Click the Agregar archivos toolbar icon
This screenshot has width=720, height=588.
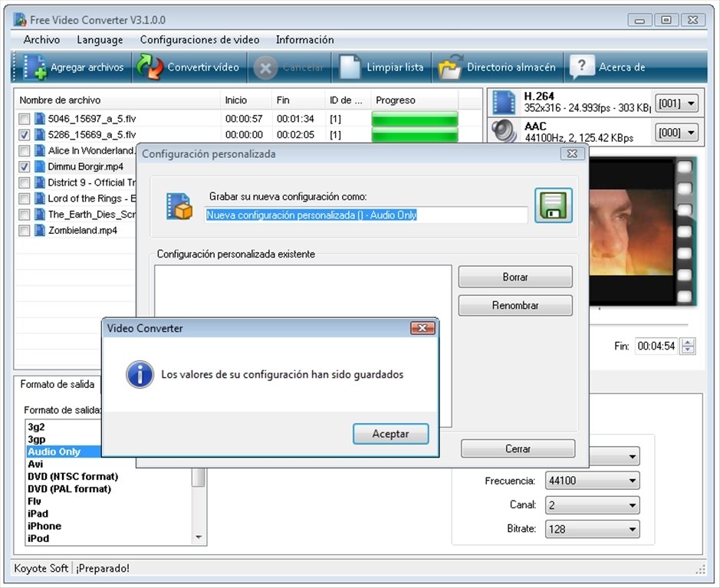point(35,67)
